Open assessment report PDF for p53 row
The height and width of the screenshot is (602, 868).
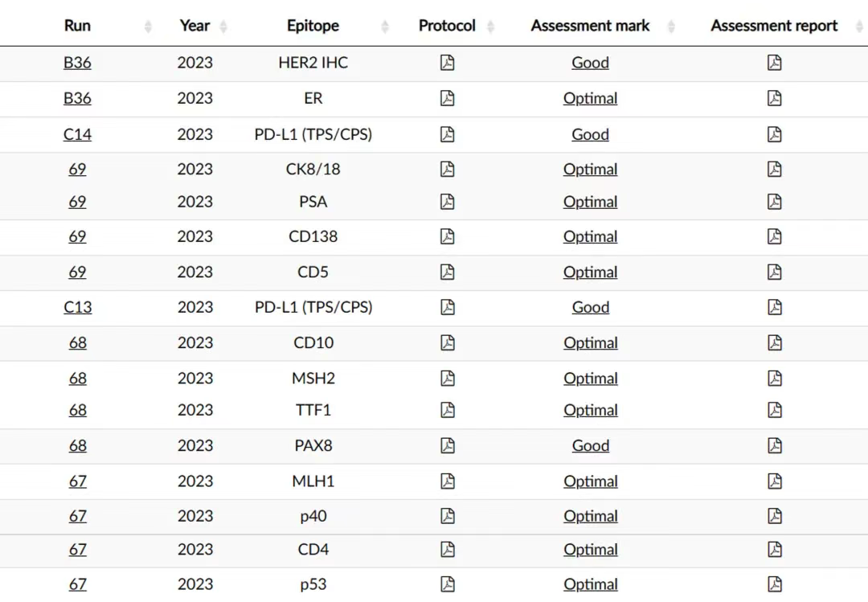774,584
